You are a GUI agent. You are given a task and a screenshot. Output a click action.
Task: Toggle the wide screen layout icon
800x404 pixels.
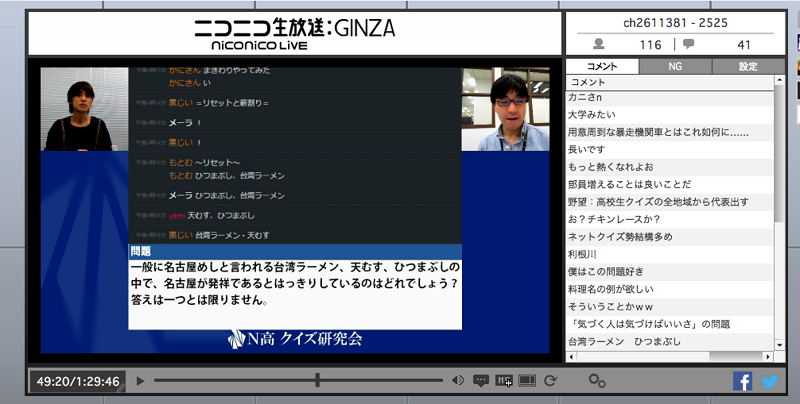point(527,381)
